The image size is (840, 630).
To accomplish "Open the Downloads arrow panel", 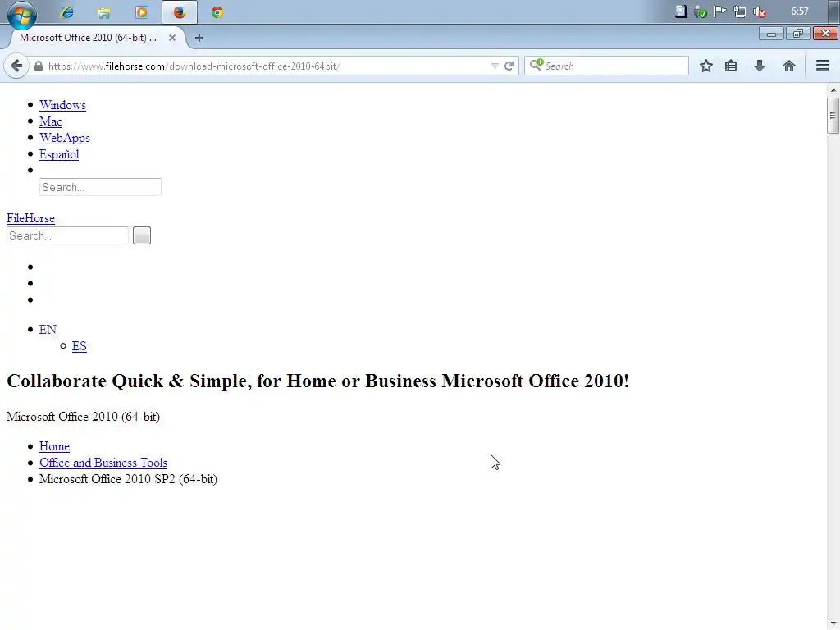I will [759, 66].
